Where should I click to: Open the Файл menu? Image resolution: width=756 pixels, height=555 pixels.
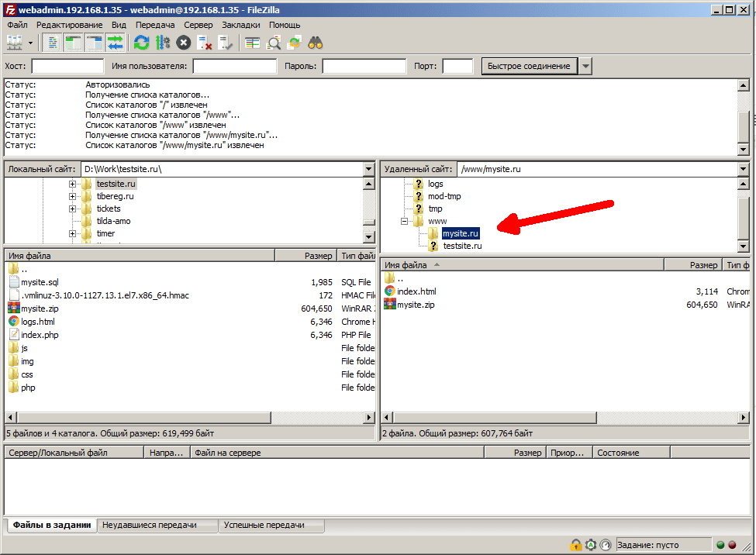pyautogui.click(x=17, y=25)
